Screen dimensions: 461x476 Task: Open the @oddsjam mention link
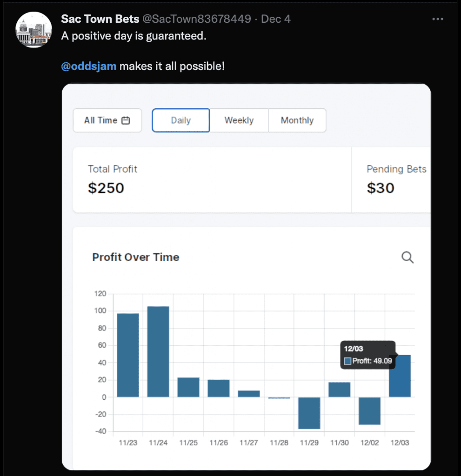[x=89, y=66]
